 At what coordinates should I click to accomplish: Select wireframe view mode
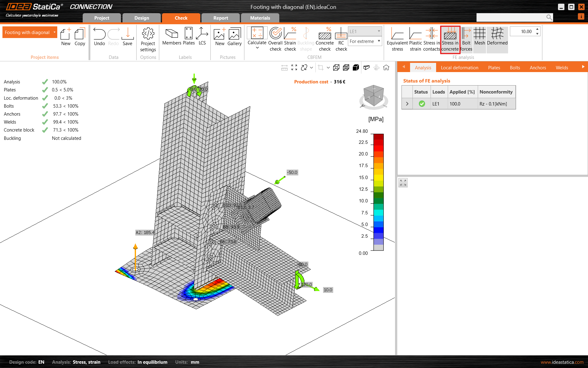[x=336, y=67]
